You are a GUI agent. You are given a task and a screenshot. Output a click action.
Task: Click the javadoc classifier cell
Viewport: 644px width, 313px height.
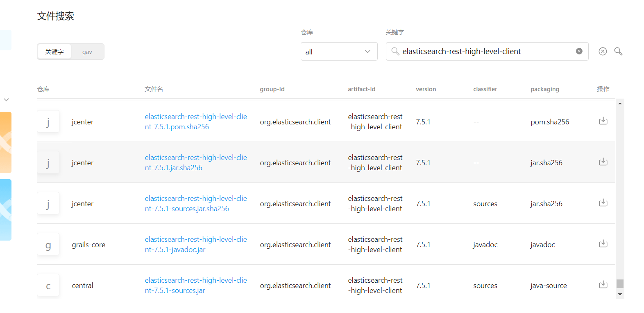[x=485, y=244]
